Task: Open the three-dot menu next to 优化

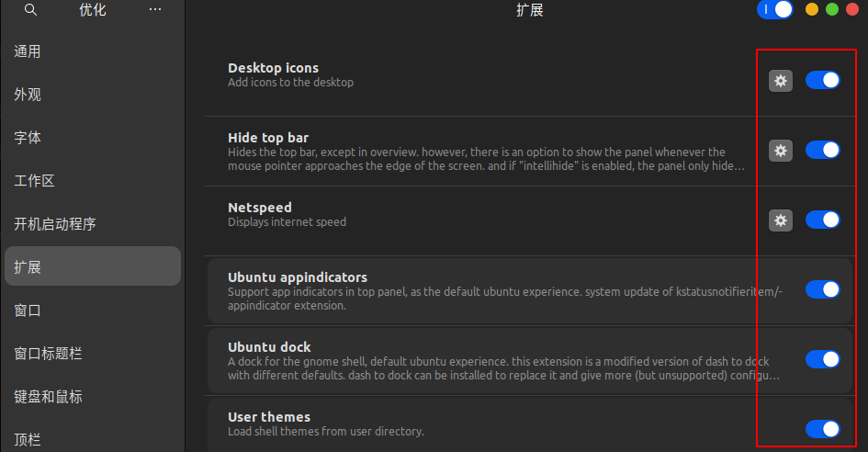Action: (155, 9)
